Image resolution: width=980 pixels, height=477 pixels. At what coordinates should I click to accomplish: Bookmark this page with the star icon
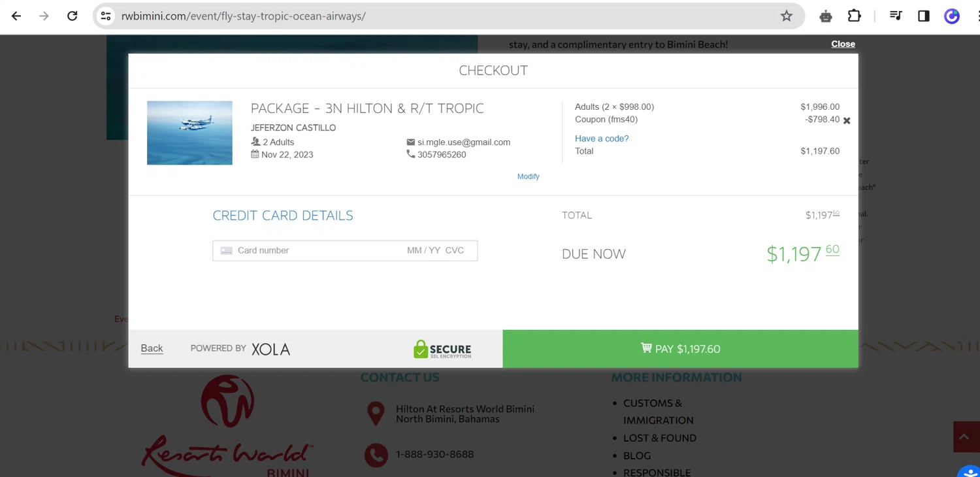787,16
